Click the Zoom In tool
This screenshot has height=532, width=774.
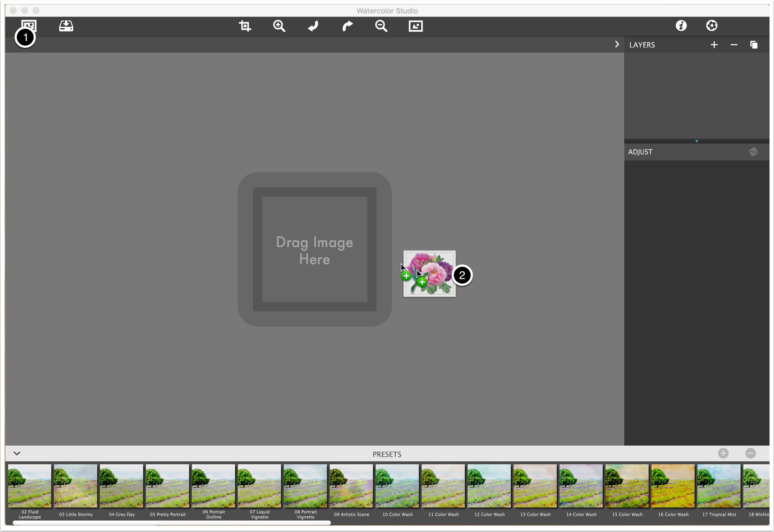[x=279, y=26]
